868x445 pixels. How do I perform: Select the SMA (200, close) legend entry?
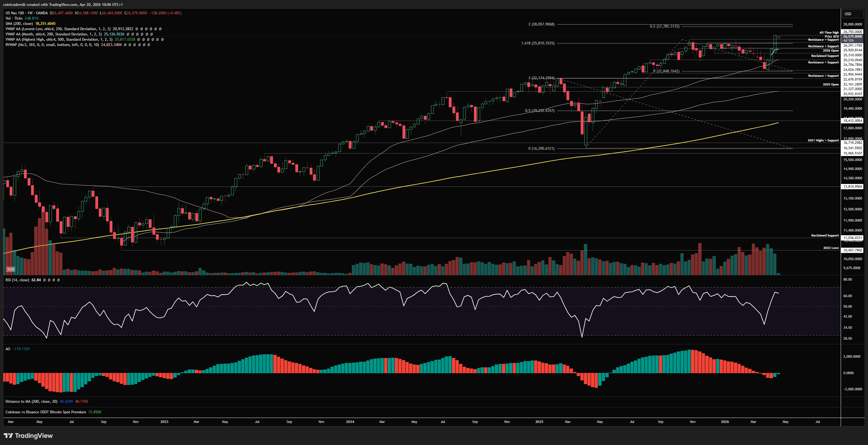pyautogui.click(x=19, y=24)
